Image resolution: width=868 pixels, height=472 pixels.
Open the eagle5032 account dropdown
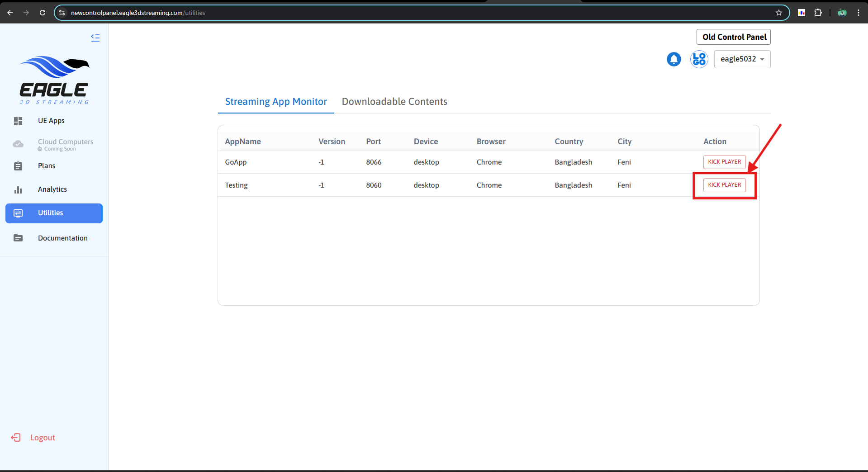pos(742,59)
